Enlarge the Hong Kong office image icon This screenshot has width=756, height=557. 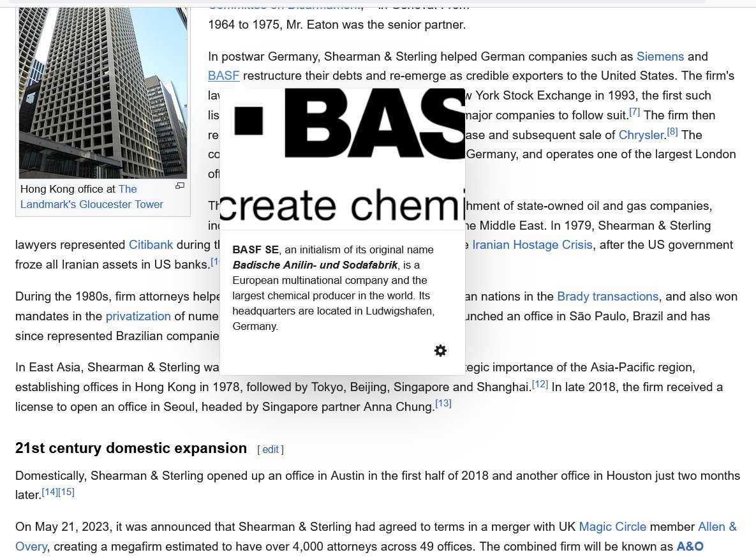coord(180,186)
